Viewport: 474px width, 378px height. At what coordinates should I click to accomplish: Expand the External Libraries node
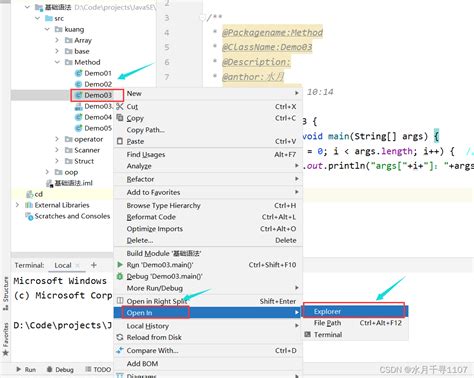(17, 205)
